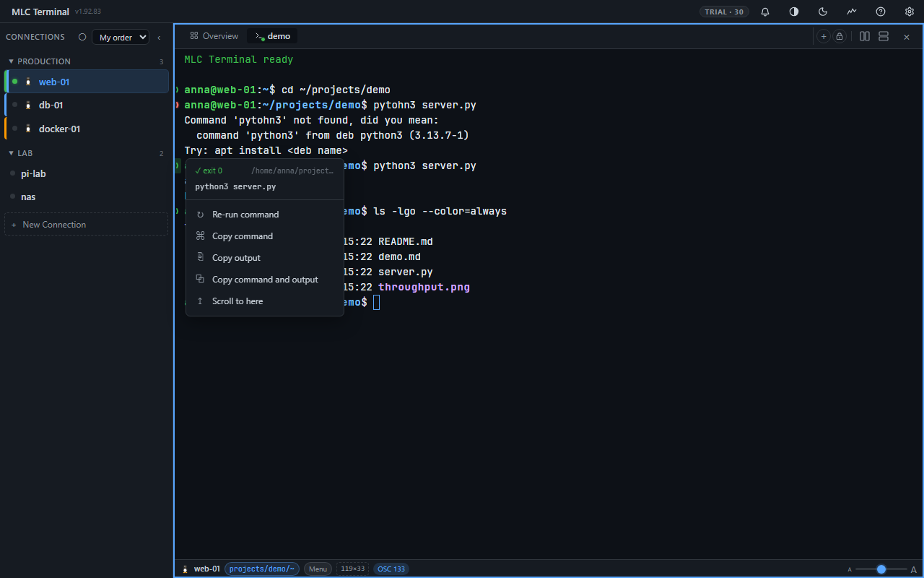
Task: Click the green marker beside cd command
Action: pyautogui.click(x=177, y=90)
